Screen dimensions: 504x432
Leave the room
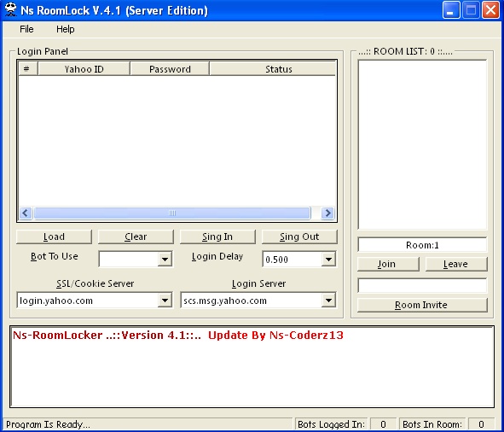point(456,264)
